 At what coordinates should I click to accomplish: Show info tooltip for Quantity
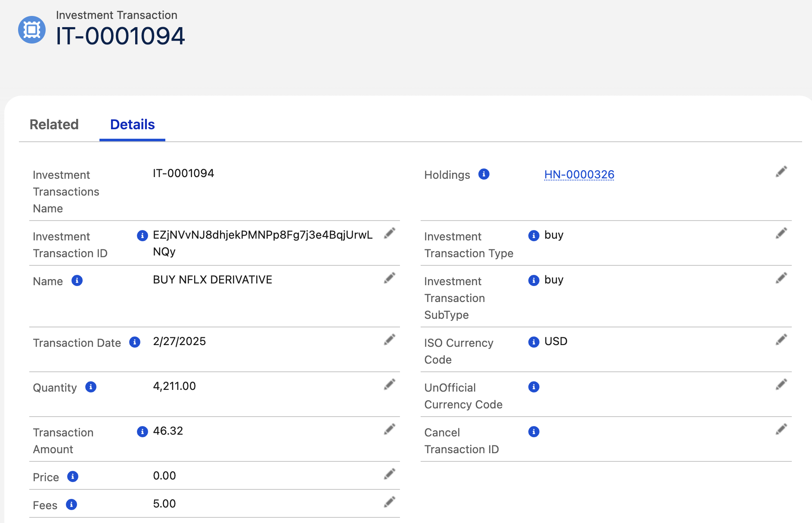[91, 387]
